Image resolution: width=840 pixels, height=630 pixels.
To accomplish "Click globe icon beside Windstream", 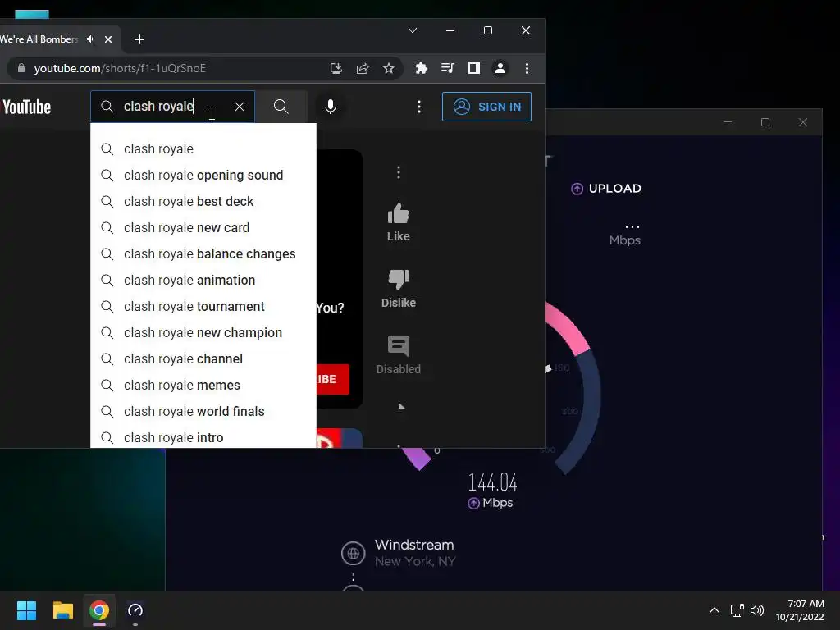I will pyautogui.click(x=353, y=554).
